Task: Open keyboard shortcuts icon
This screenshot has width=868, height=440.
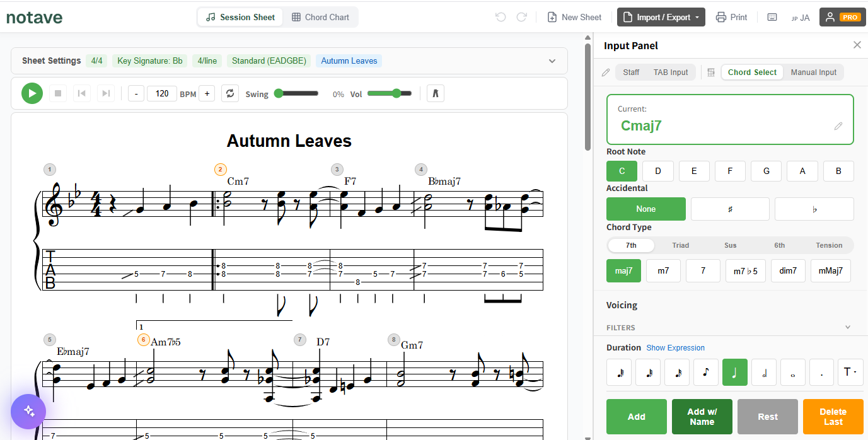Action: (772, 17)
